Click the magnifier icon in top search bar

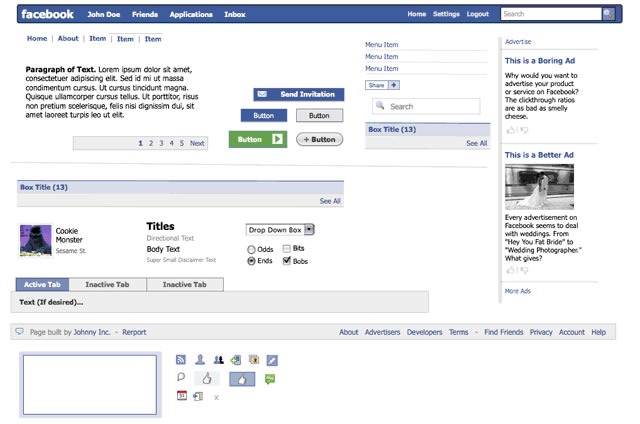608,14
